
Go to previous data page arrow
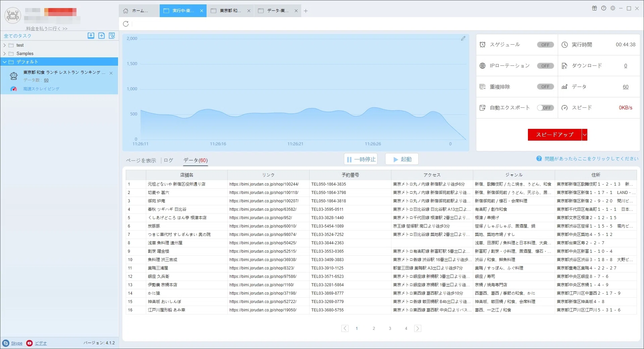click(345, 329)
